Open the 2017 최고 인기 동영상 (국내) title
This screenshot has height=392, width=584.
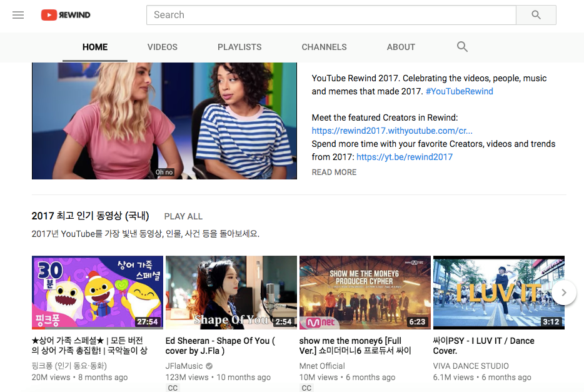[x=90, y=216]
